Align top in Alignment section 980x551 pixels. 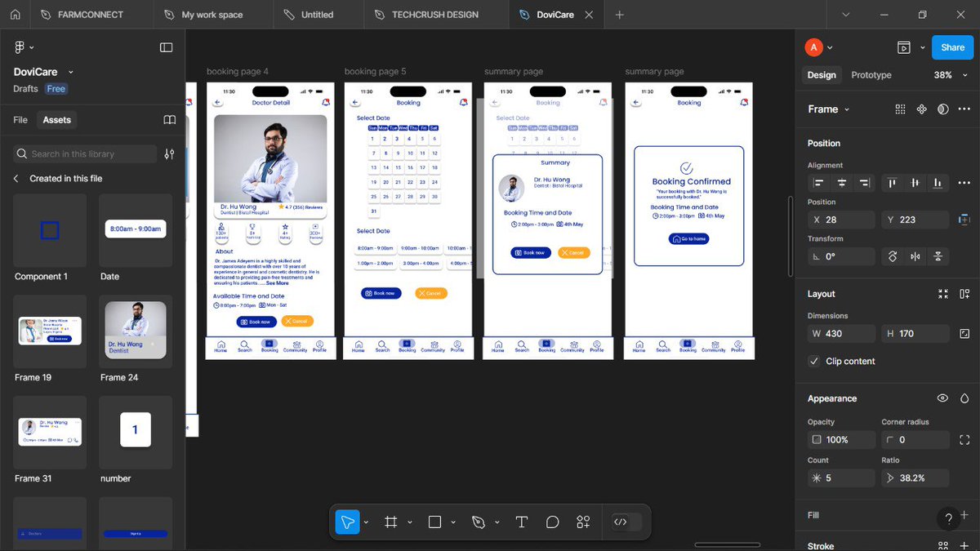coord(893,183)
